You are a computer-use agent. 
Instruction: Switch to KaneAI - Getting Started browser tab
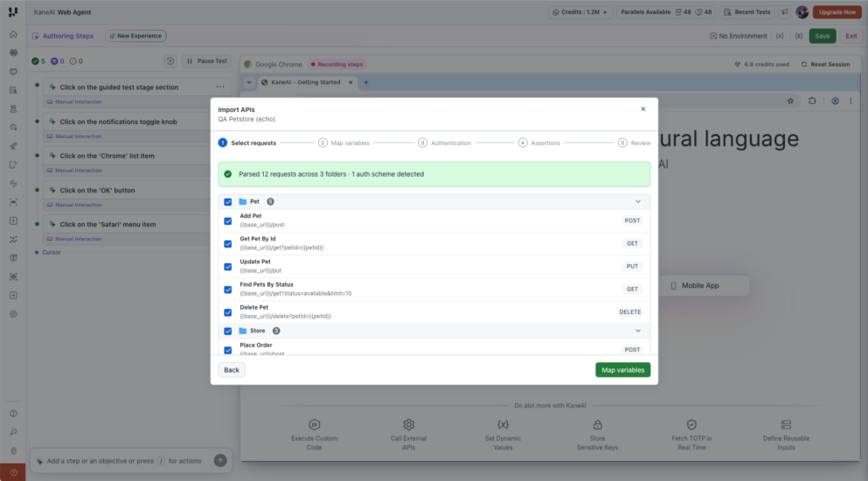point(305,82)
